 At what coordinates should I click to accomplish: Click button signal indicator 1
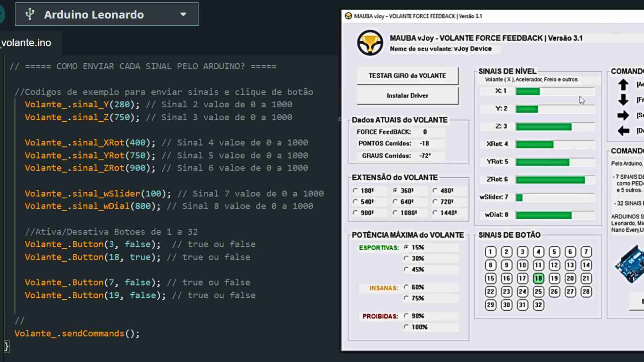pyautogui.click(x=490, y=252)
